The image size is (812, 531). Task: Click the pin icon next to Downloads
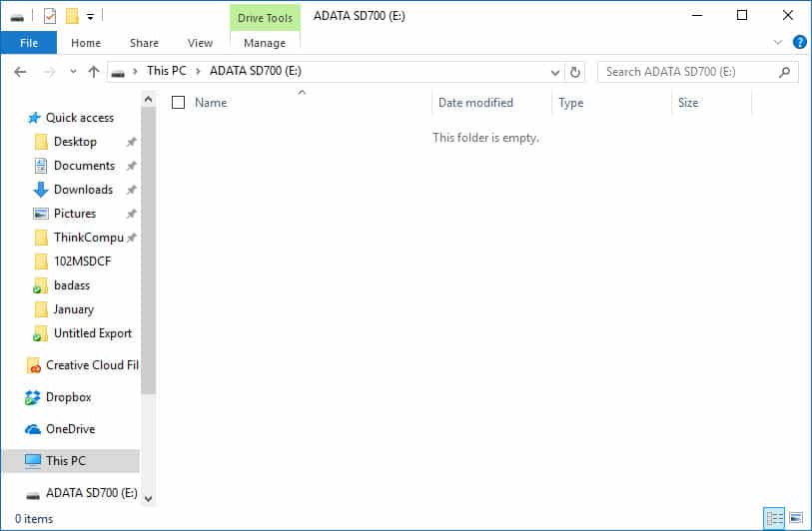point(132,190)
